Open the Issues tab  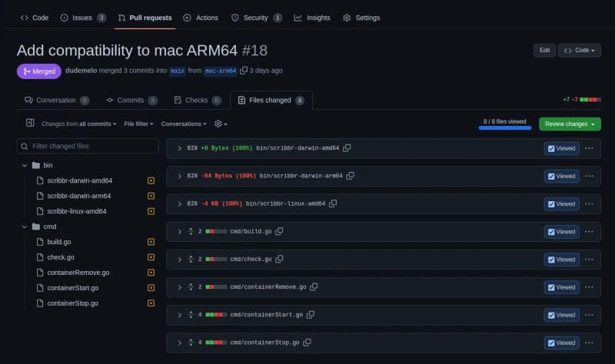point(83,18)
